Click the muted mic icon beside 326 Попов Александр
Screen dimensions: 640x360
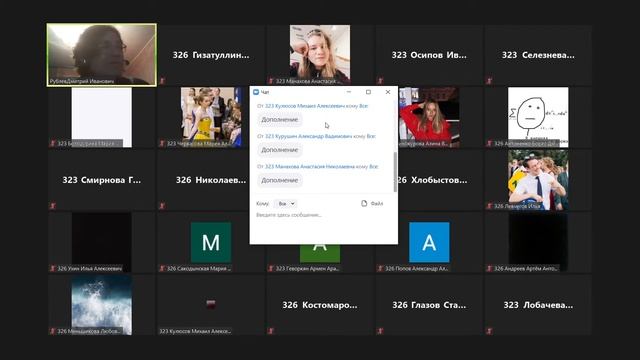point(380,268)
